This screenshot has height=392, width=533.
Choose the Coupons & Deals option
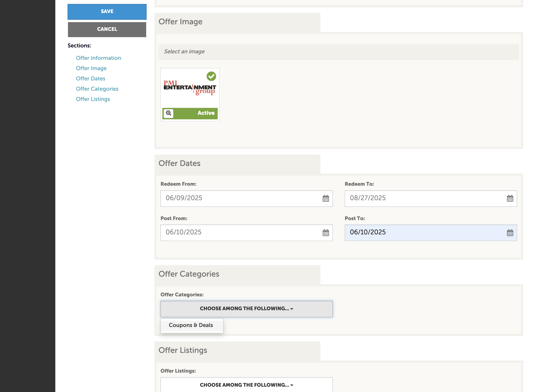coord(191,325)
